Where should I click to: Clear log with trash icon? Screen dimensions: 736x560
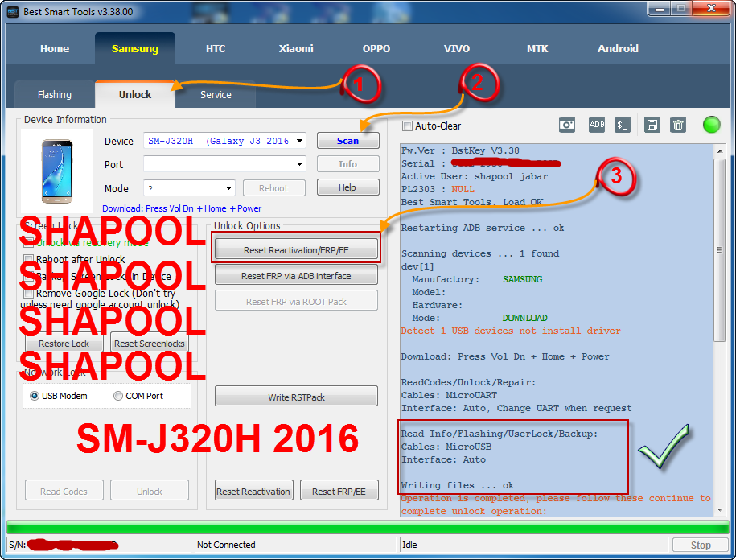[x=678, y=125]
